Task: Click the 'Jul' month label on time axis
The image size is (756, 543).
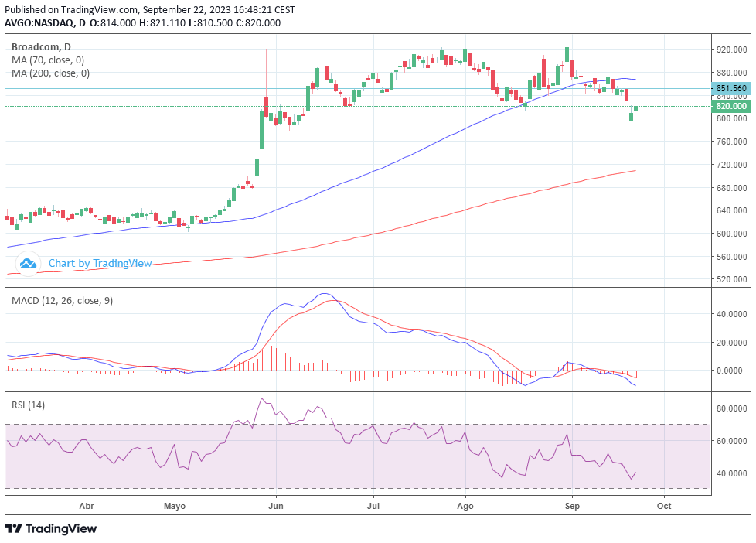Action: click(373, 506)
